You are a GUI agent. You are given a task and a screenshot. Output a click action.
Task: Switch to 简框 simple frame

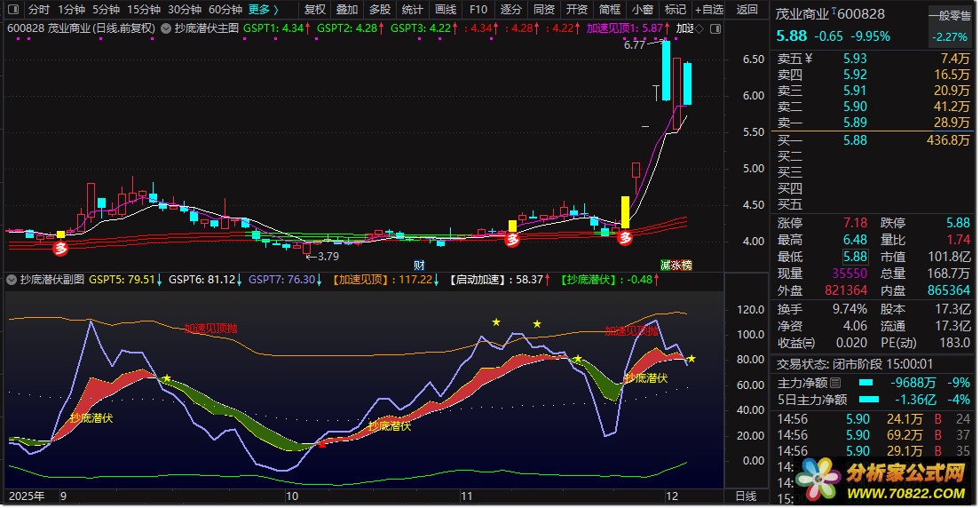click(x=609, y=10)
